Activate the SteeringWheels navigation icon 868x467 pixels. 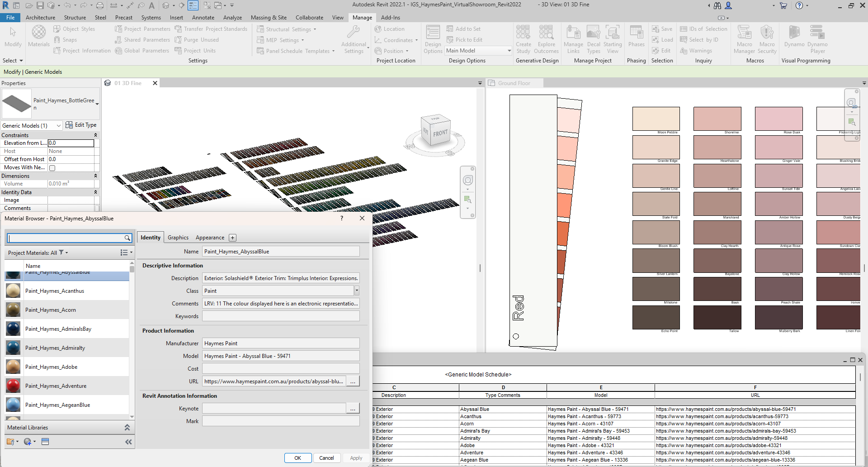468,180
